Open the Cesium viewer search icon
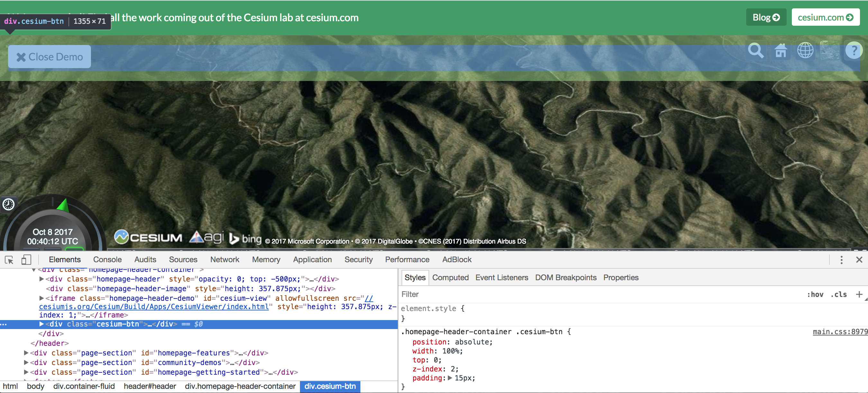This screenshot has height=393, width=868. (756, 51)
